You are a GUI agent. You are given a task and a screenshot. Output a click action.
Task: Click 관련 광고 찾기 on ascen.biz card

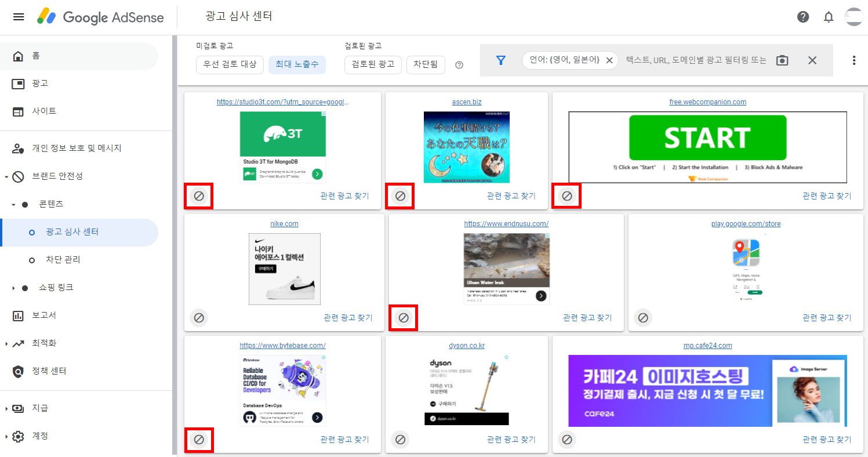[511, 196]
